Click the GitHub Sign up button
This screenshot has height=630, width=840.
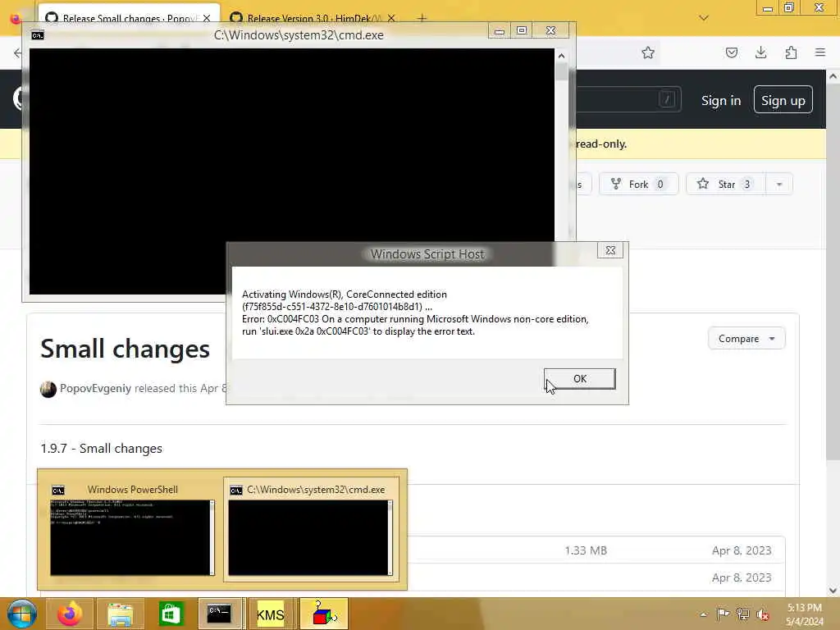(x=783, y=100)
